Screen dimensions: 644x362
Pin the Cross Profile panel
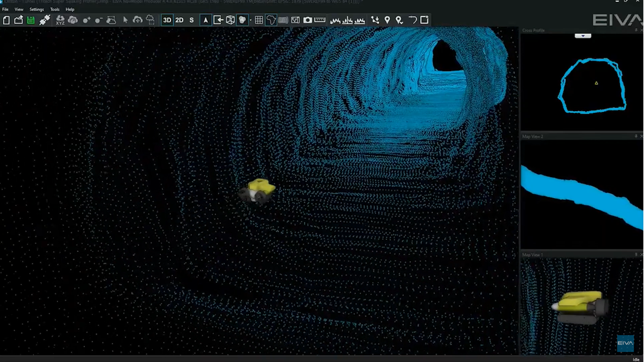tap(636, 30)
